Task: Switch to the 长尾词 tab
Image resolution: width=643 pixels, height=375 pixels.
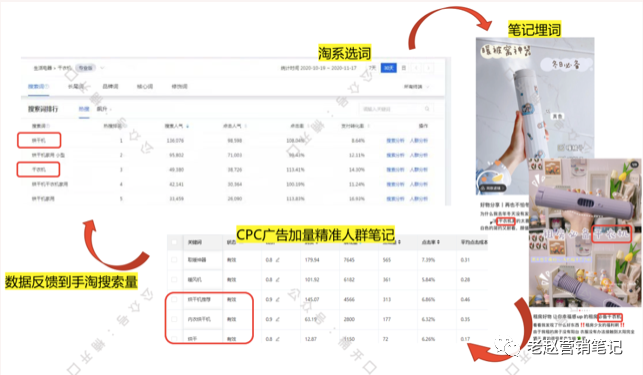Action: pos(76,86)
